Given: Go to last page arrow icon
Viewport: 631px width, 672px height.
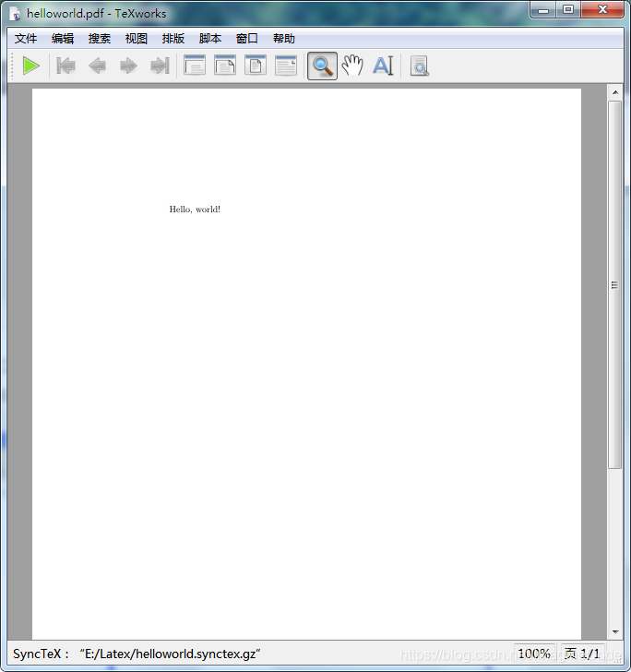Looking at the screenshot, I should (160, 66).
